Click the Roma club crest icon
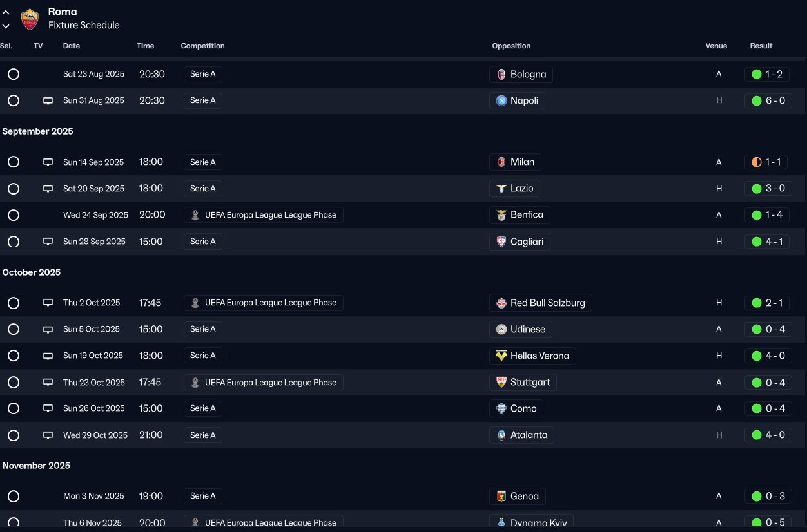The width and height of the screenshot is (807, 532). [30, 19]
